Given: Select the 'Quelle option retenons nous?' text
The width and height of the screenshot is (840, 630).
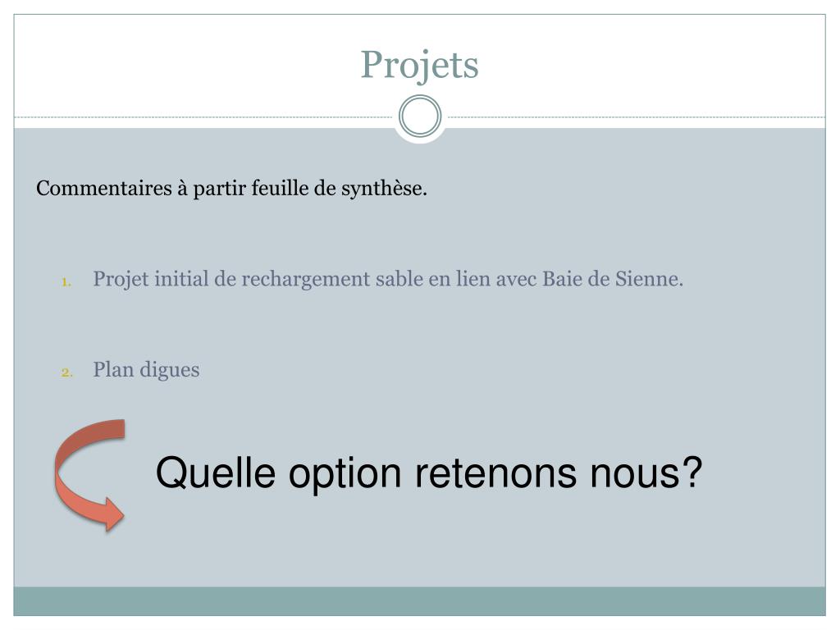Looking at the screenshot, I should (428, 473).
